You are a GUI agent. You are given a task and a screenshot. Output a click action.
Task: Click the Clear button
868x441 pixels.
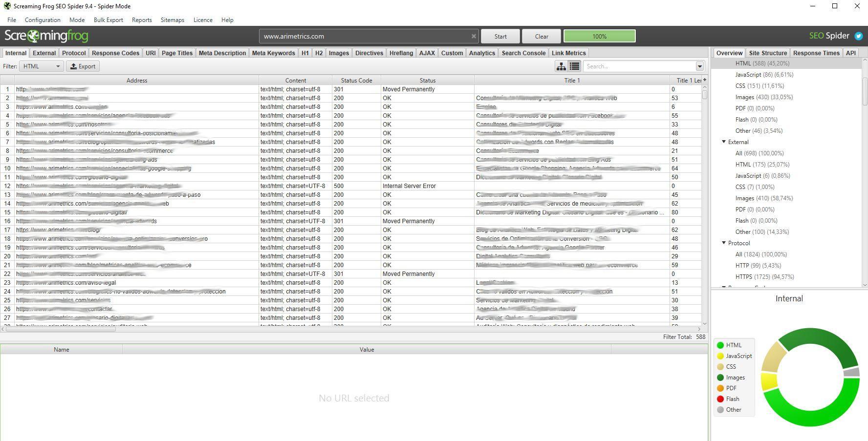pos(542,36)
